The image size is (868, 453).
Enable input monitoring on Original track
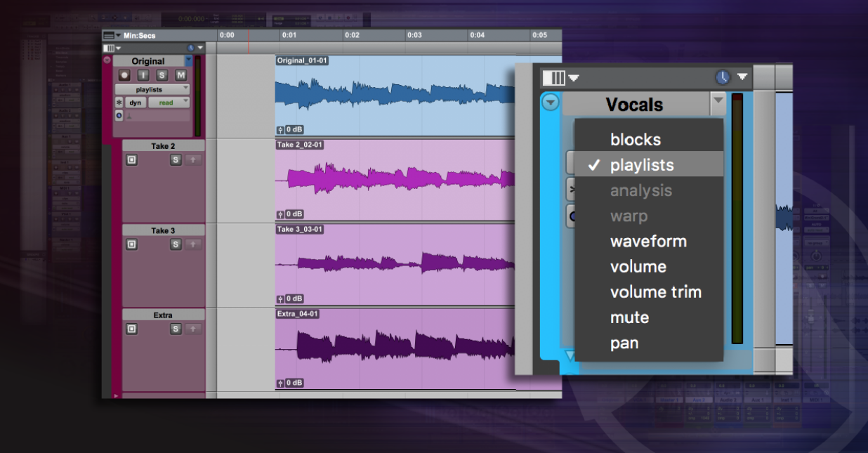143,75
